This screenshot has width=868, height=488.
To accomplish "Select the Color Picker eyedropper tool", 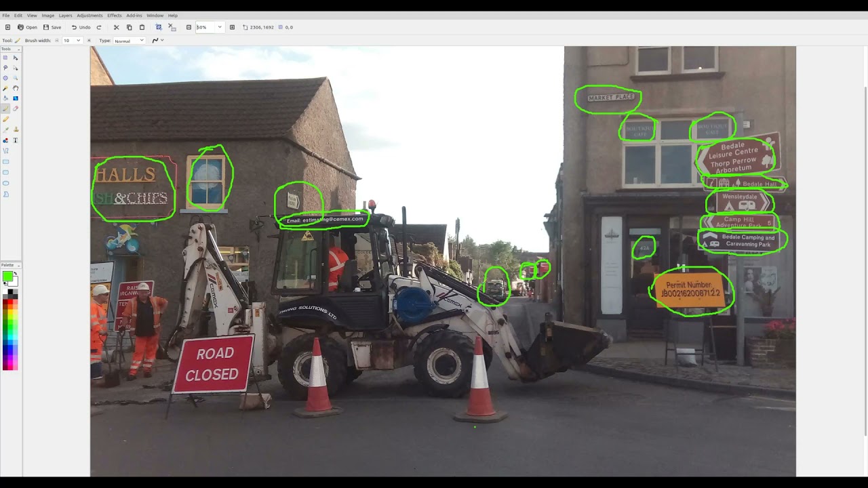I will click(5, 129).
